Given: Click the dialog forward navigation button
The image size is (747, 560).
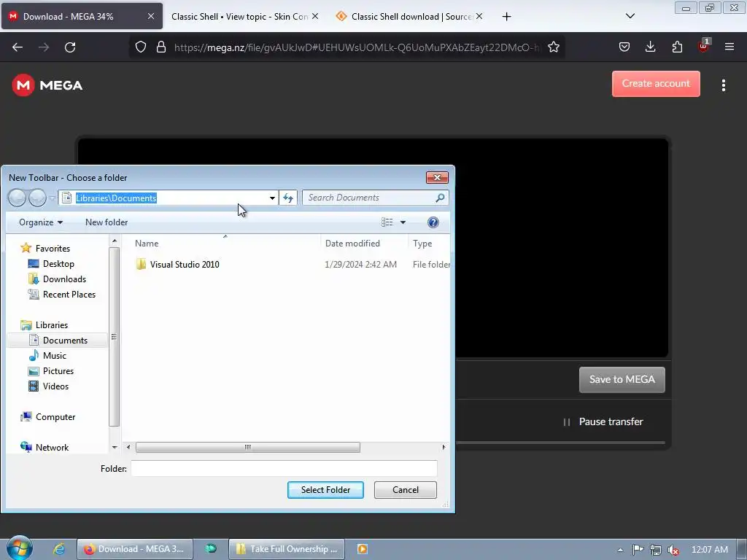Looking at the screenshot, I should (37, 198).
